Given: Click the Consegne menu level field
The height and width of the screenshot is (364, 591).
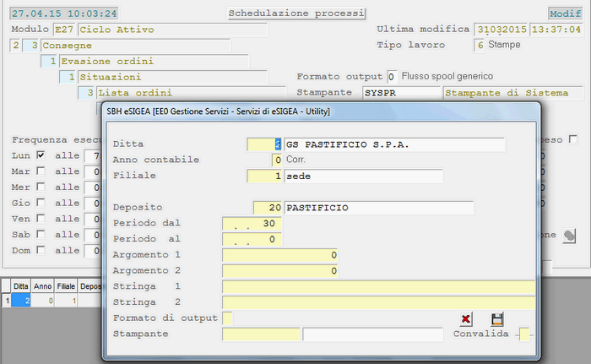Looking at the screenshot, I should click(x=136, y=46).
